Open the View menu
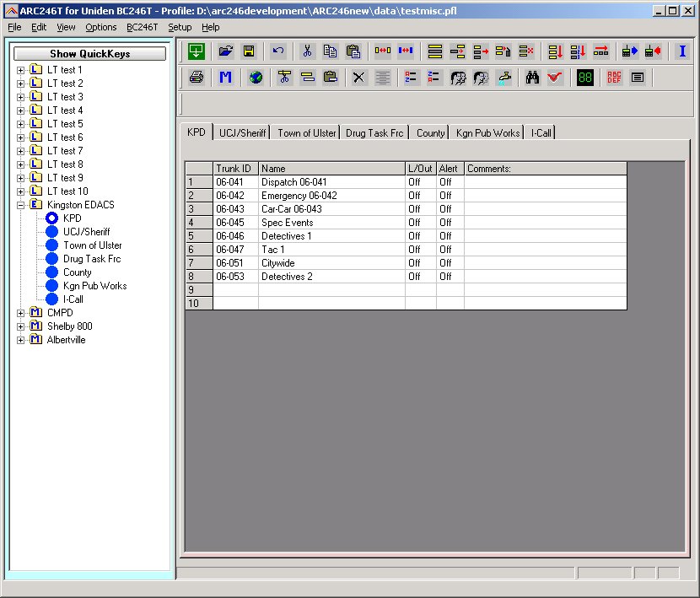 pyautogui.click(x=66, y=27)
